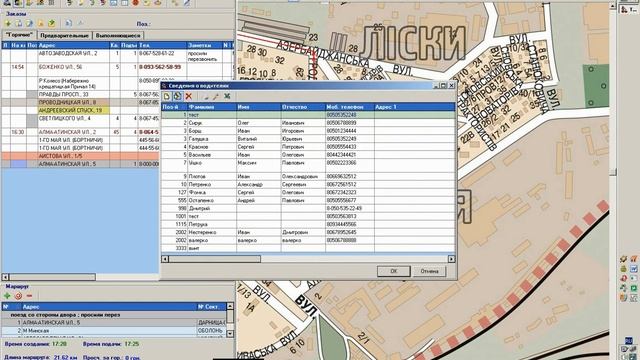This screenshot has width=640, height=360.
Task: Click the refresh icon beside new record in drivers dialog
Action: point(178,96)
